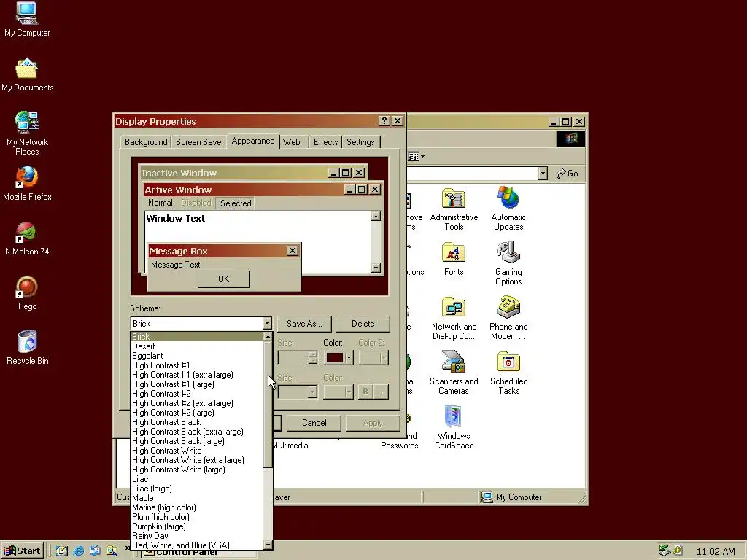The height and width of the screenshot is (560, 747).
Task: Switch to the Settings tab
Action: [360, 142]
